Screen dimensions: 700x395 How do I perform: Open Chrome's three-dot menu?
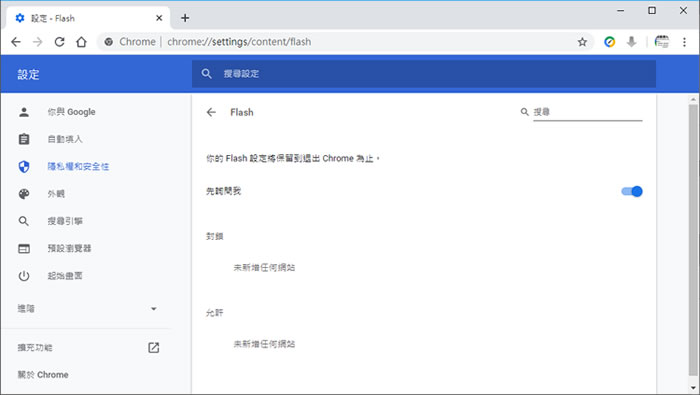[x=684, y=42]
